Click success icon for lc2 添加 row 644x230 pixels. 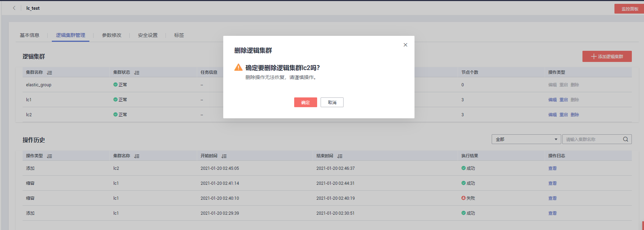pos(464,168)
